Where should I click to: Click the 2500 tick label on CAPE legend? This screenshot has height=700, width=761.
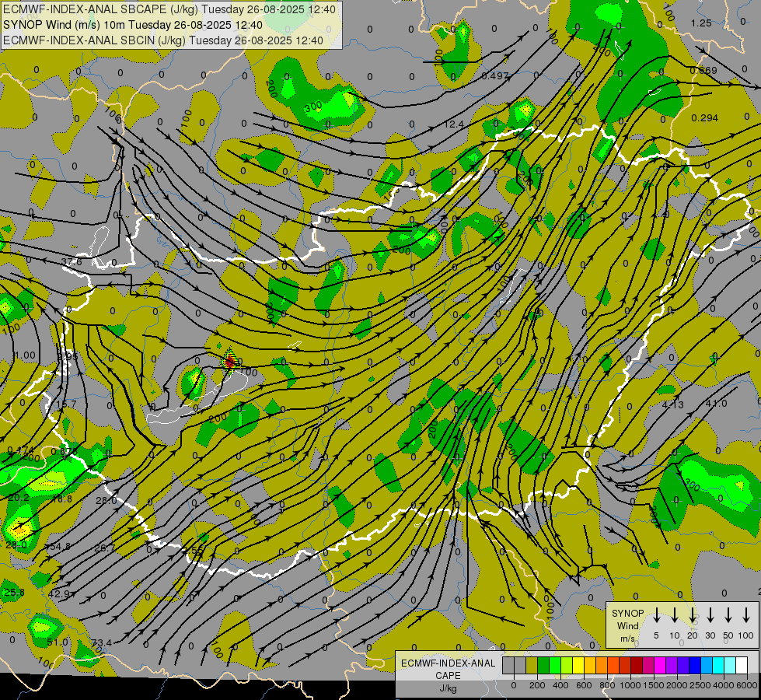tap(700, 685)
